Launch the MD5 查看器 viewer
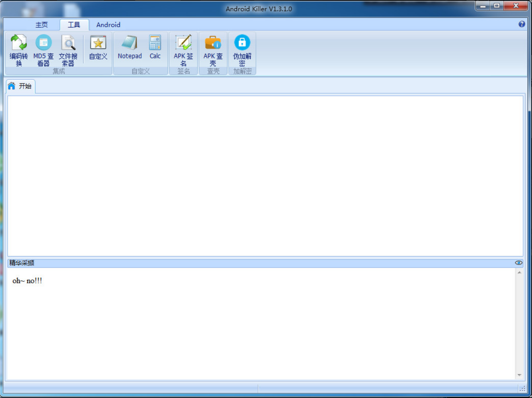The image size is (532, 398). pos(44,50)
